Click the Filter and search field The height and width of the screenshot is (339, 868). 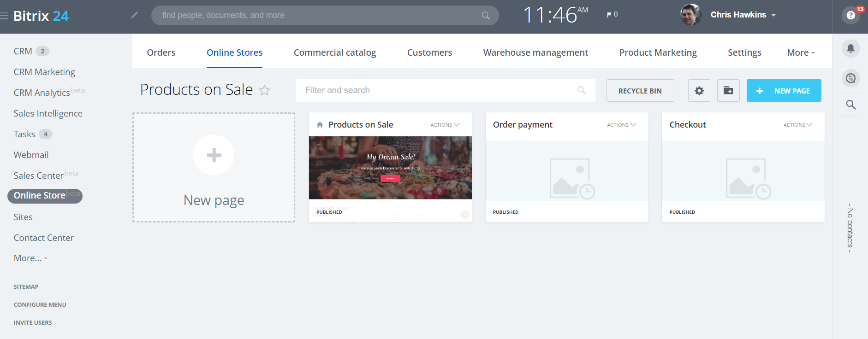click(x=438, y=90)
